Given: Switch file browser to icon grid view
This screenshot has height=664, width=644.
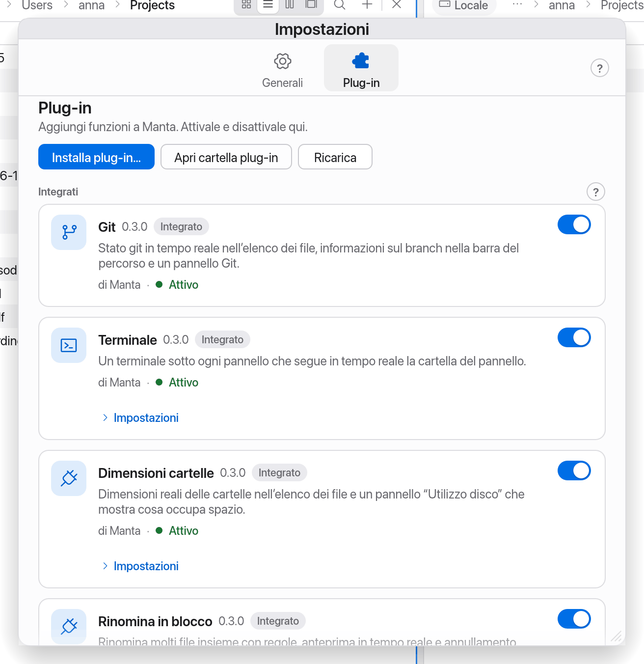Looking at the screenshot, I should (246, 5).
